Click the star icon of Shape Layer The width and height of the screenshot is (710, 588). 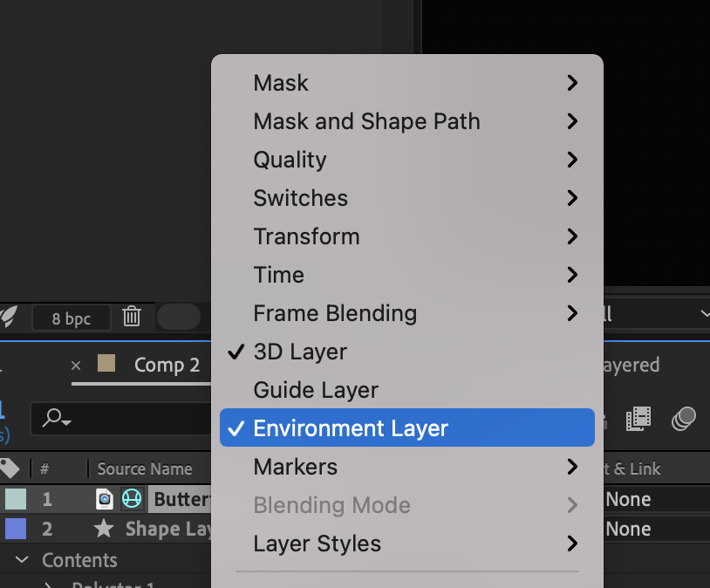[104, 529]
